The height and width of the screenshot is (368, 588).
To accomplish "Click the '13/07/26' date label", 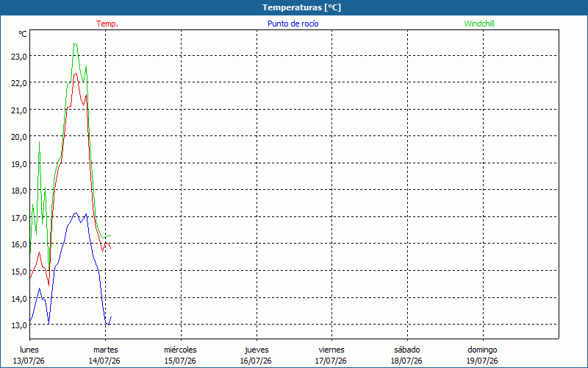I will [29, 361].
